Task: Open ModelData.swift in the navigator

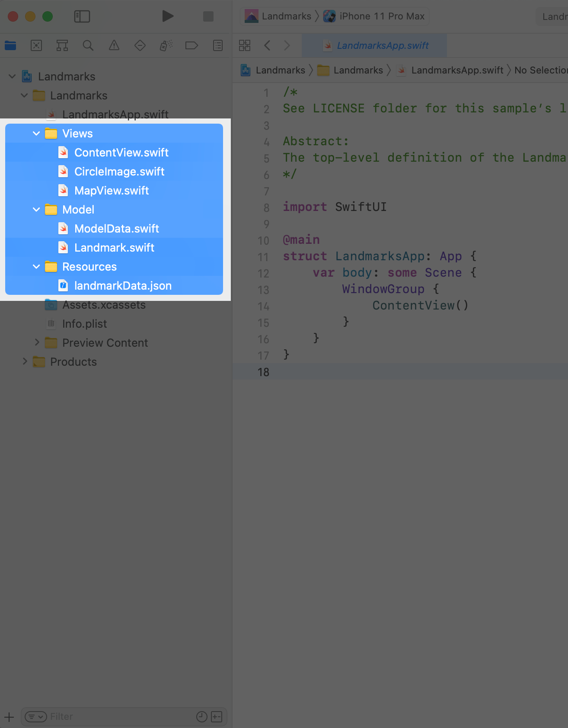Action: (114, 229)
